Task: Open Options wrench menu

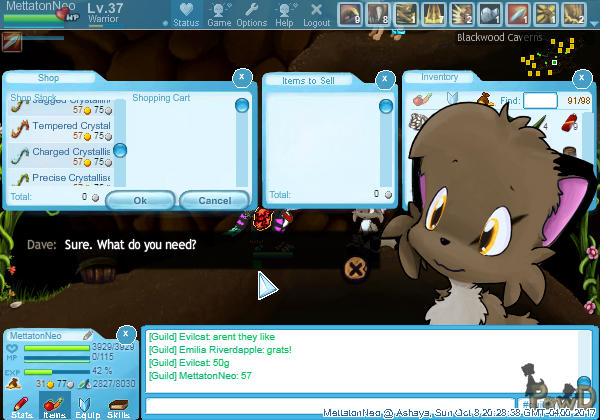Action: (x=251, y=13)
